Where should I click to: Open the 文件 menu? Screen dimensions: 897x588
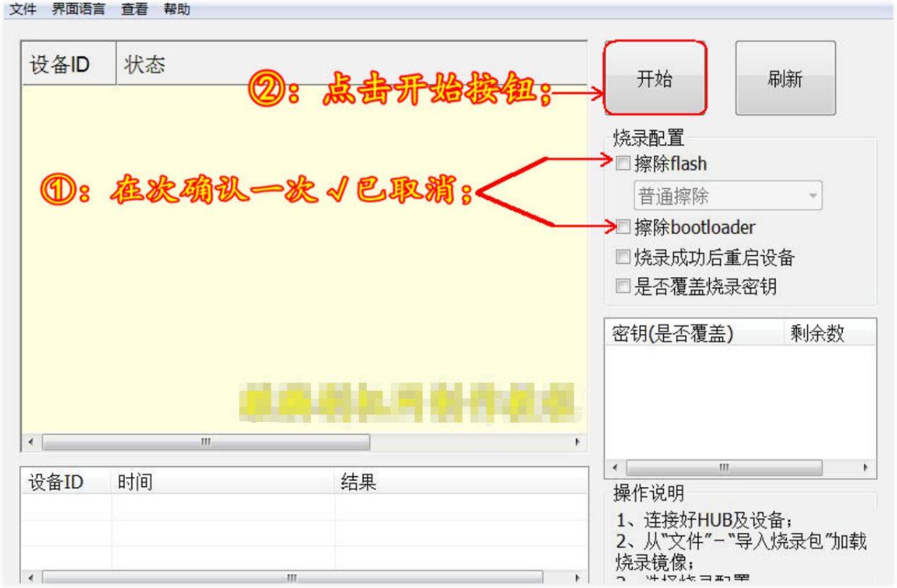coord(23,10)
